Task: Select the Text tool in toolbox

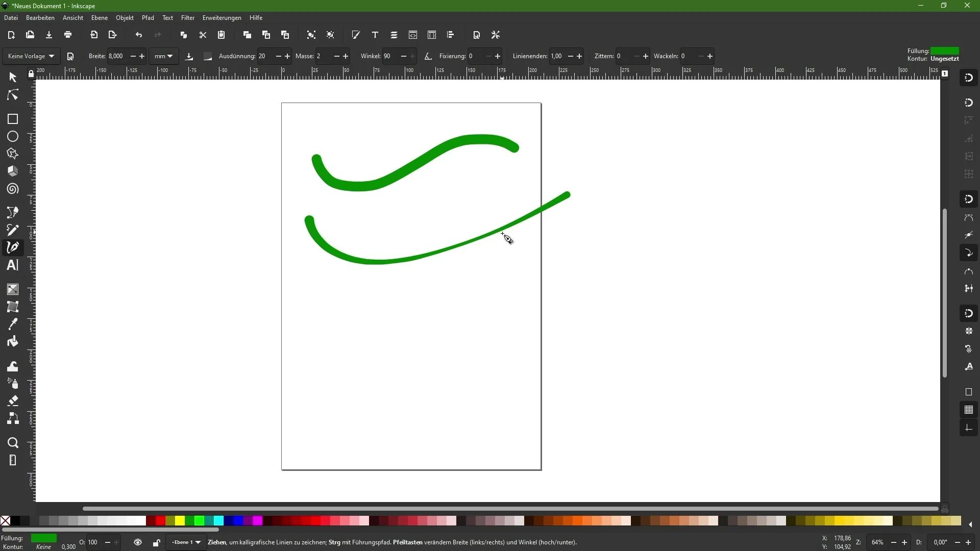Action: (x=13, y=265)
